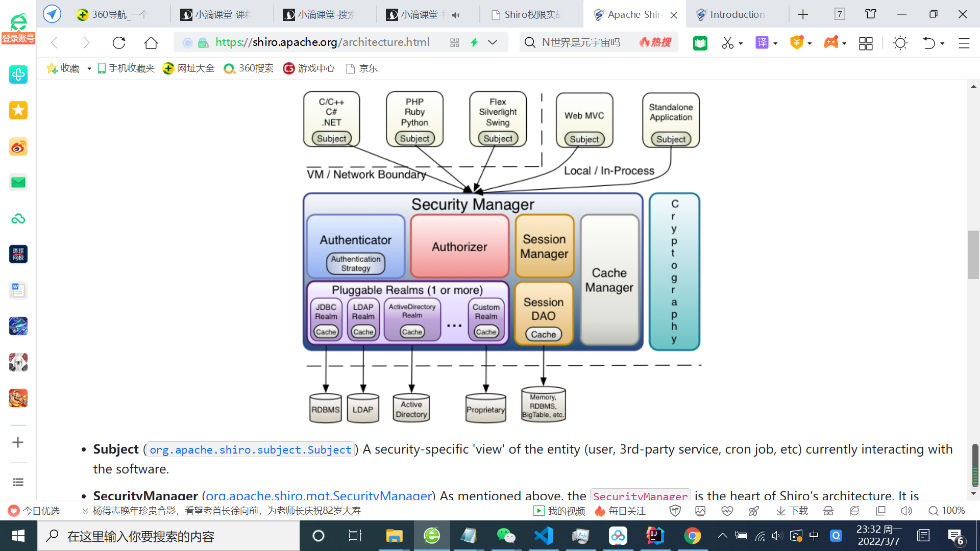980x551 pixels.
Task: Expand the game controller dropdown arrow
Action: click(844, 43)
